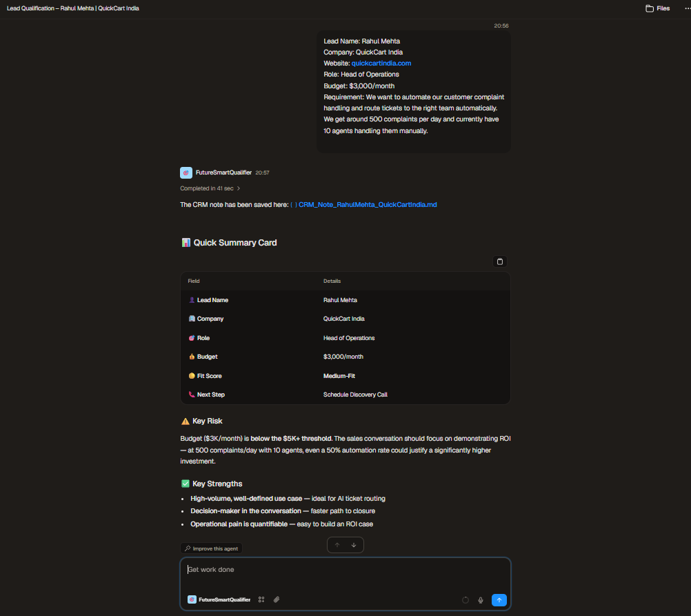The height and width of the screenshot is (616, 691).
Task: Send the message with blue arrow button
Action: 499,600
